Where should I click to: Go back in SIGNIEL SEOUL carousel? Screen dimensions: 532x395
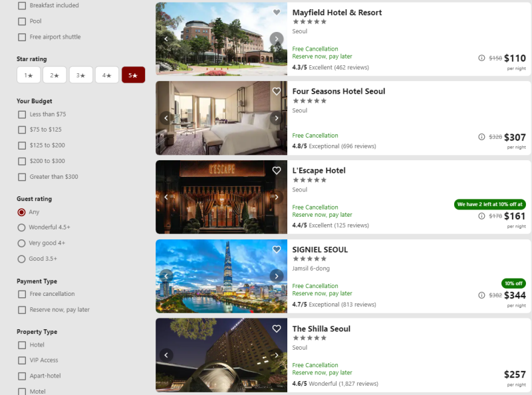[166, 276]
